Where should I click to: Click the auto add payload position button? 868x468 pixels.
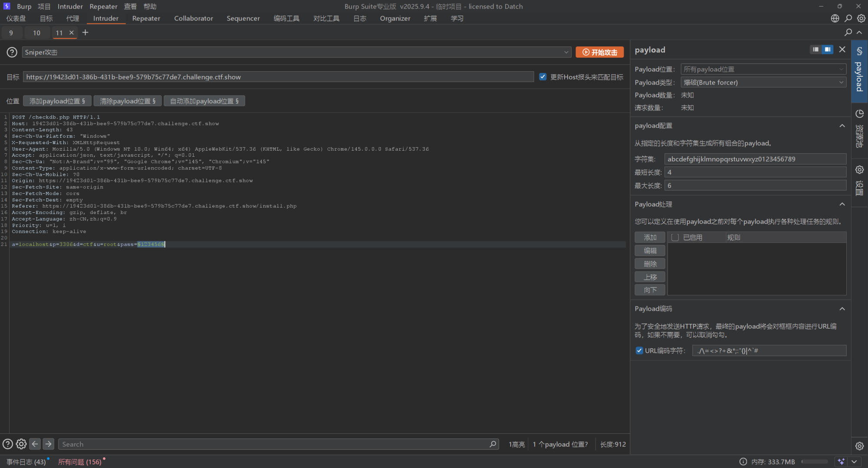point(204,101)
